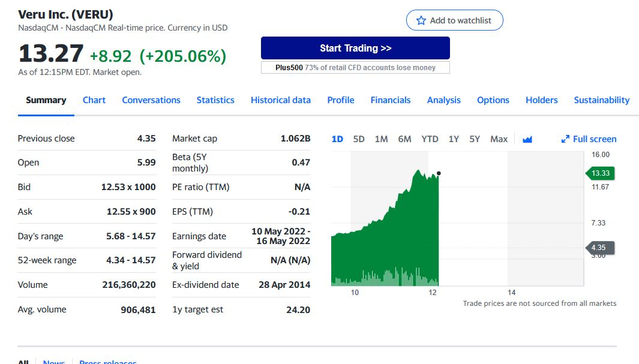639x364 pixels.
Task: Select the YTD chart range
Action: click(430, 139)
